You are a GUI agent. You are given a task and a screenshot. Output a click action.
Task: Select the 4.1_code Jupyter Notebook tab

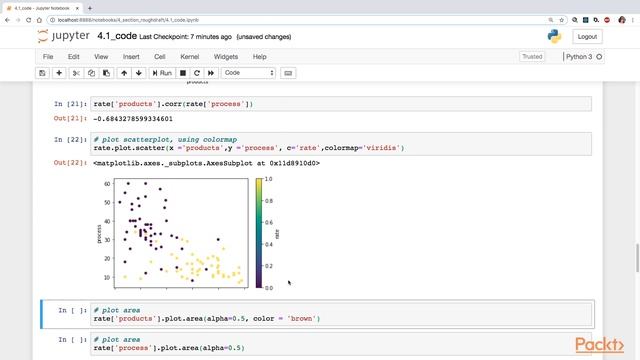click(x=42, y=8)
